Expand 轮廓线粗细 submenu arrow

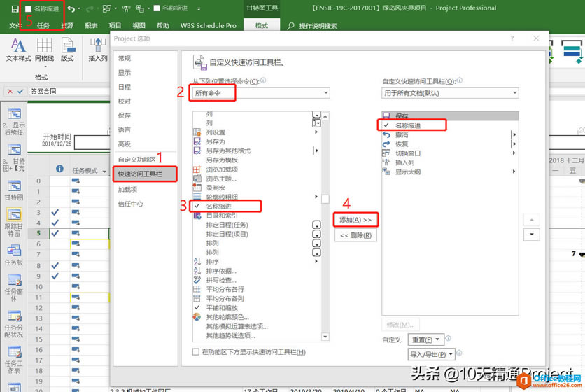(316, 197)
